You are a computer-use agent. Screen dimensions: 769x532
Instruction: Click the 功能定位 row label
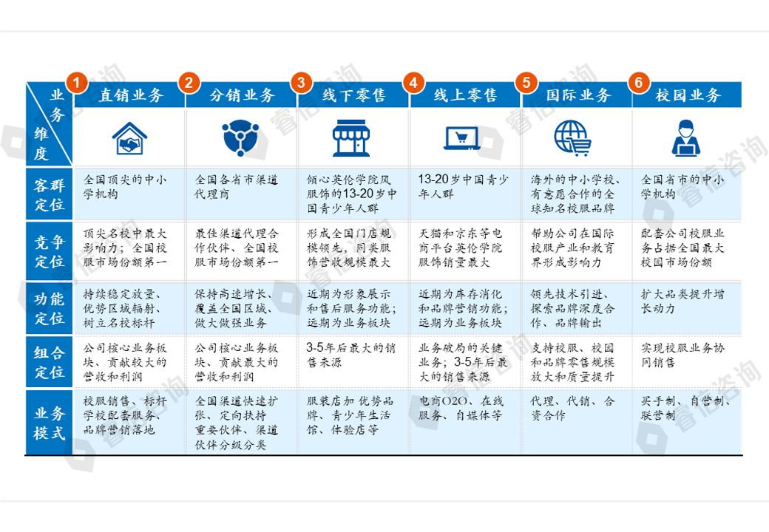[50, 309]
